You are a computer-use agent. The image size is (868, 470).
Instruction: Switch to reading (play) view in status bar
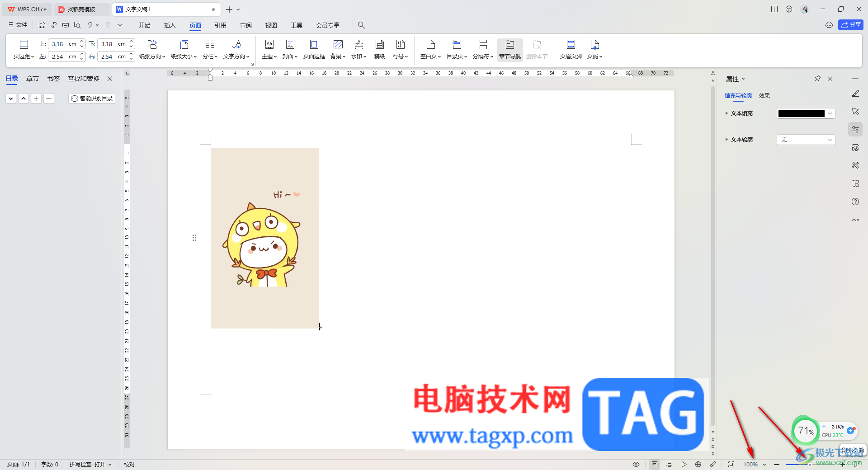[x=684, y=465]
